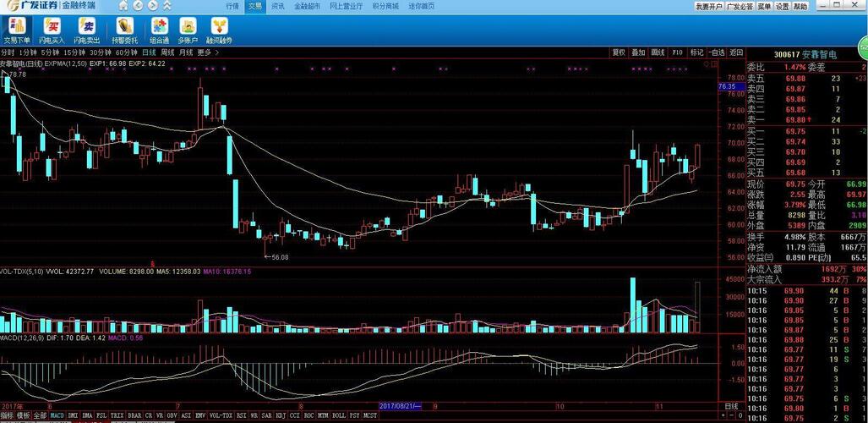Navigate back with the left arrow icon

(x=139, y=6)
